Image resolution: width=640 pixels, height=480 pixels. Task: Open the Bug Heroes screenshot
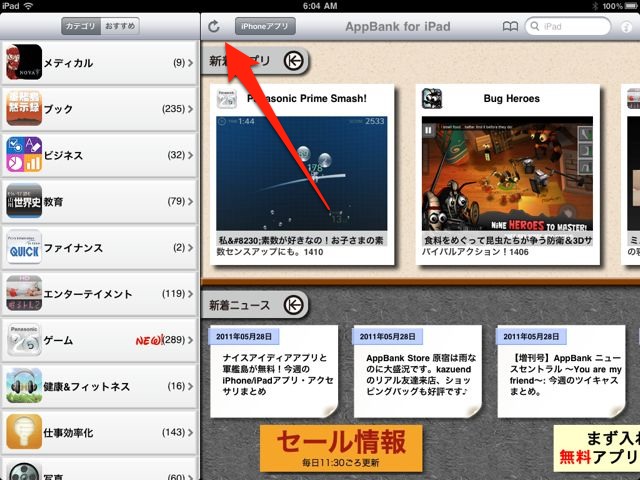tap(507, 174)
